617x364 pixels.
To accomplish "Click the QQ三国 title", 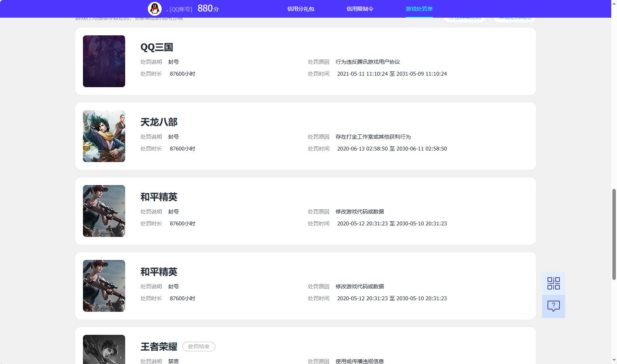I will point(157,47).
